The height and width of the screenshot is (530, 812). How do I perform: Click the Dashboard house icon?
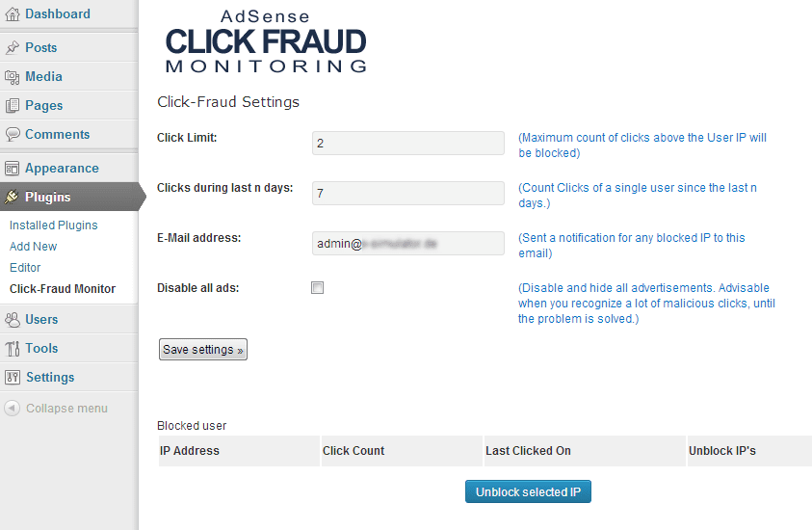[13, 14]
